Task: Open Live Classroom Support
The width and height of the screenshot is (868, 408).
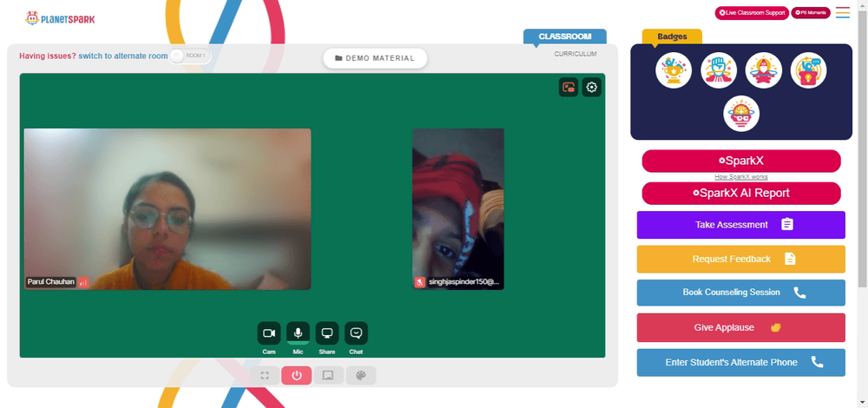Action: [x=752, y=13]
